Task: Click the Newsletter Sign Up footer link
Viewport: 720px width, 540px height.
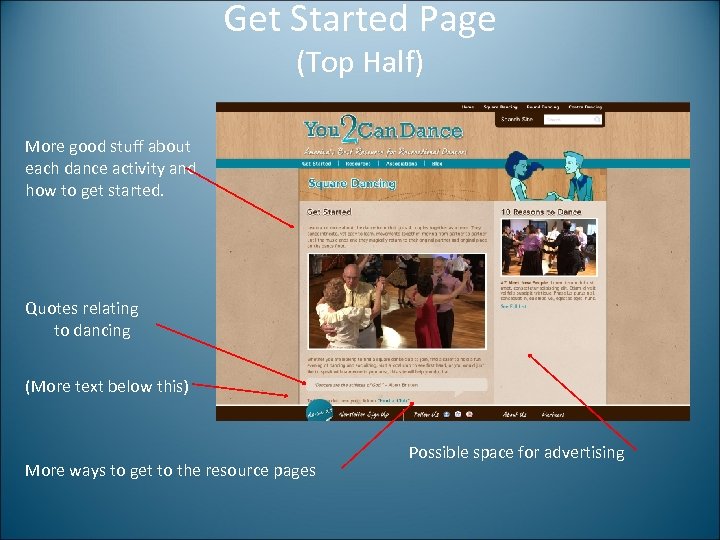Action: tap(364, 414)
